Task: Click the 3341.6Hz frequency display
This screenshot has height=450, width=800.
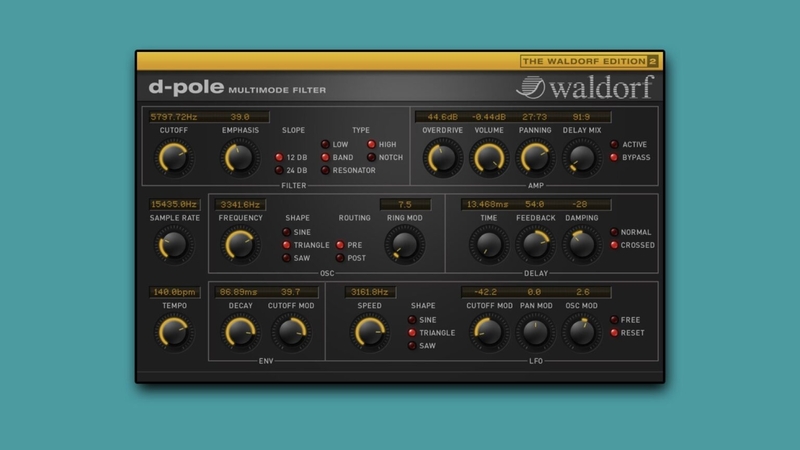Action: 240,205
